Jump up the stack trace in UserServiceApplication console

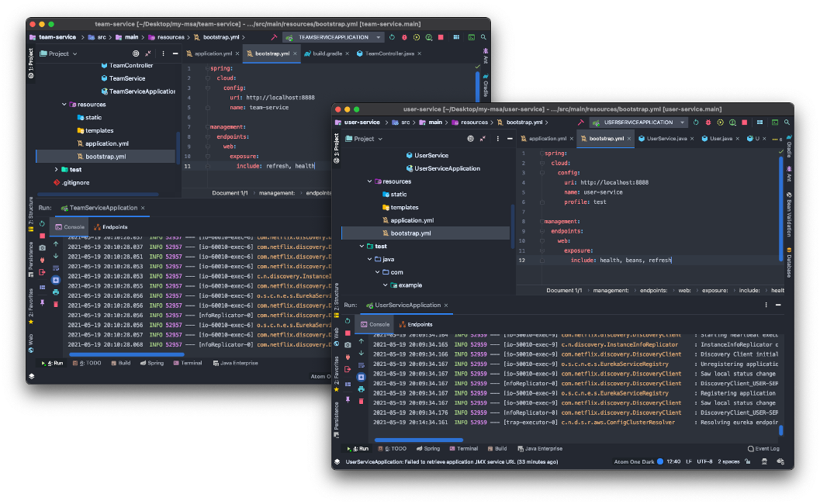[361, 341]
